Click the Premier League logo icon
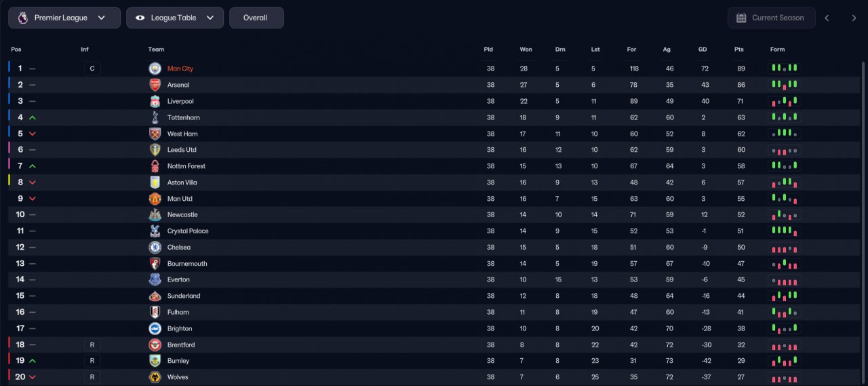The height and width of the screenshot is (386, 868). tap(22, 18)
